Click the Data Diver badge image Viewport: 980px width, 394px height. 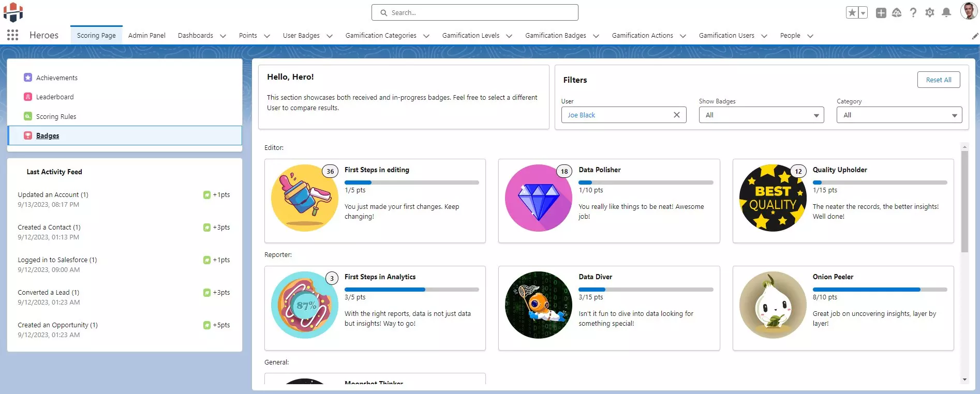[x=539, y=305]
